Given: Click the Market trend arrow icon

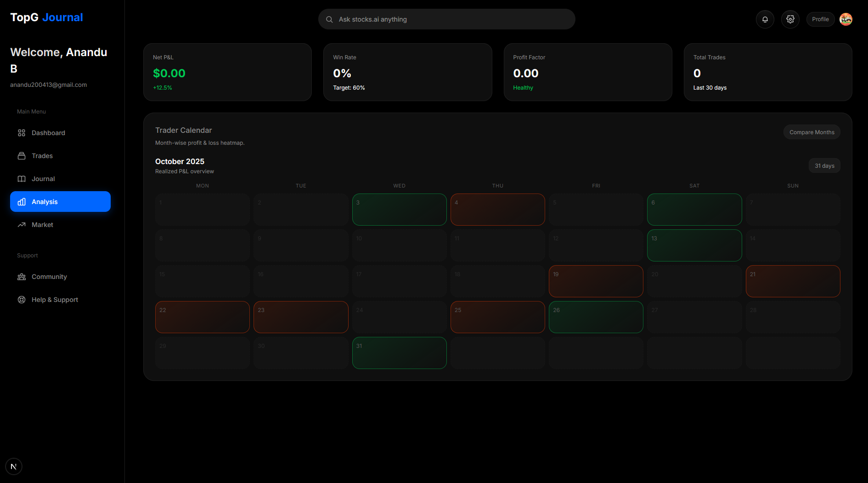Looking at the screenshot, I should tap(22, 225).
